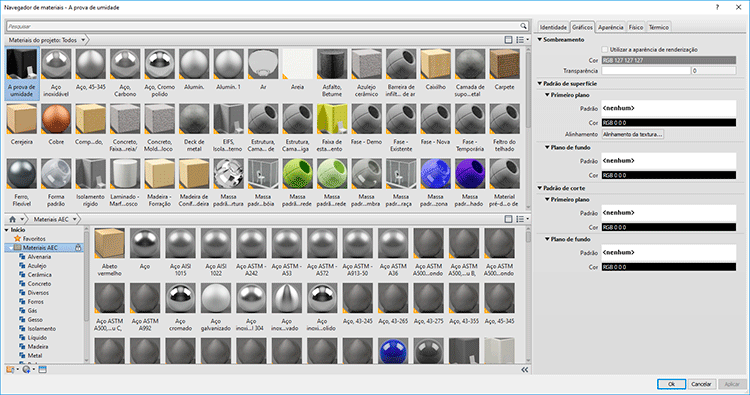The image size is (750, 395).
Task: Pick the Aço galvanizado library material
Action: (216, 298)
